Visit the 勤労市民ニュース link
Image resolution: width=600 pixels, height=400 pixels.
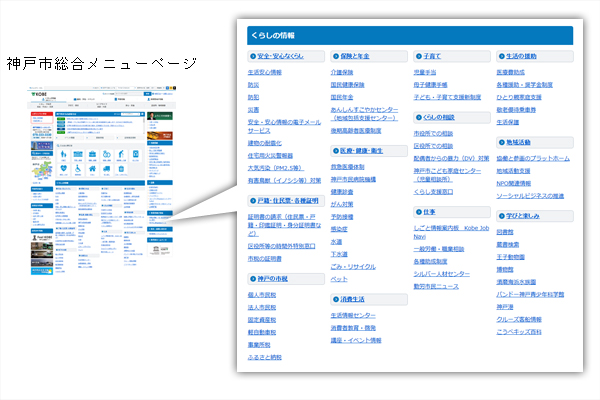[436, 286]
